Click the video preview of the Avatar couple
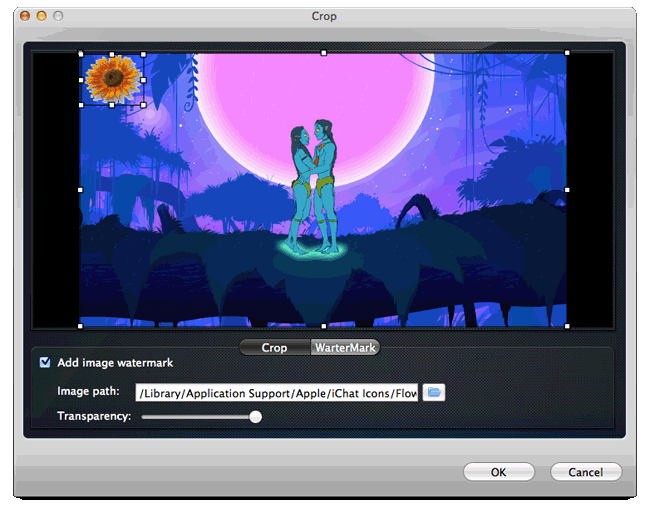Screen dimensions: 650x517 323,190
